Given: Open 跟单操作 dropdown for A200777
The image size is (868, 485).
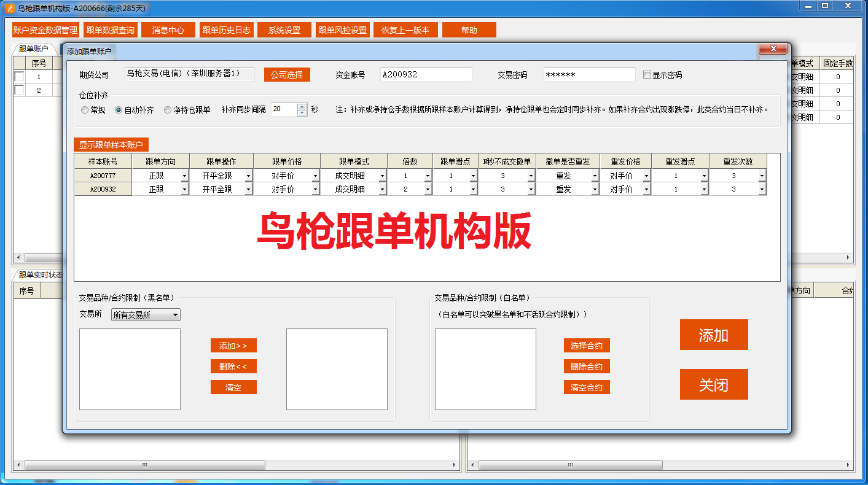Looking at the screenshot, I should click(x=248, y=176).
